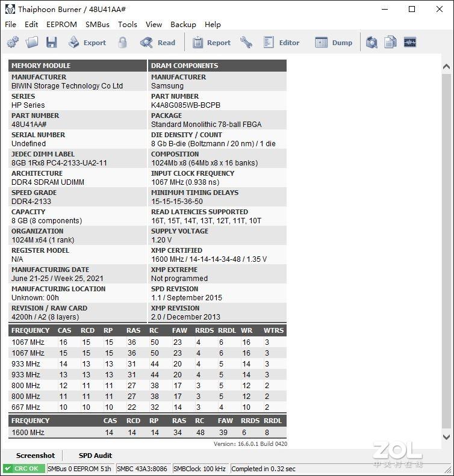
Task: Maximize the Thaiphoon Burner window
Action: [412, 9]
